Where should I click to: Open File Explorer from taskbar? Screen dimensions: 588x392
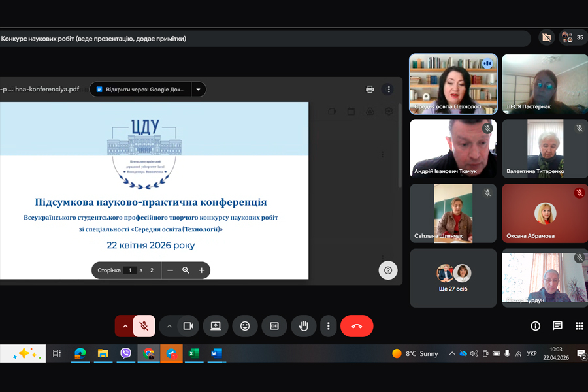click(103, 353)
